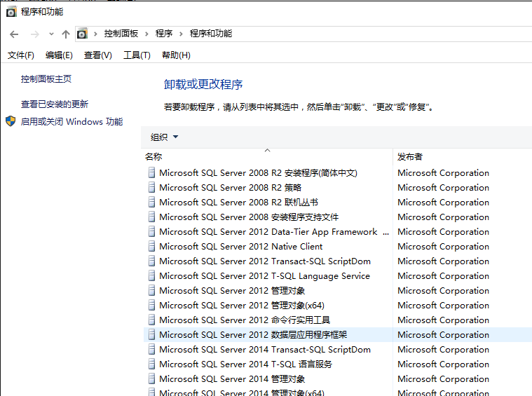
Task: Click the sort arrow above 名称 column
Action: point(267,150)
